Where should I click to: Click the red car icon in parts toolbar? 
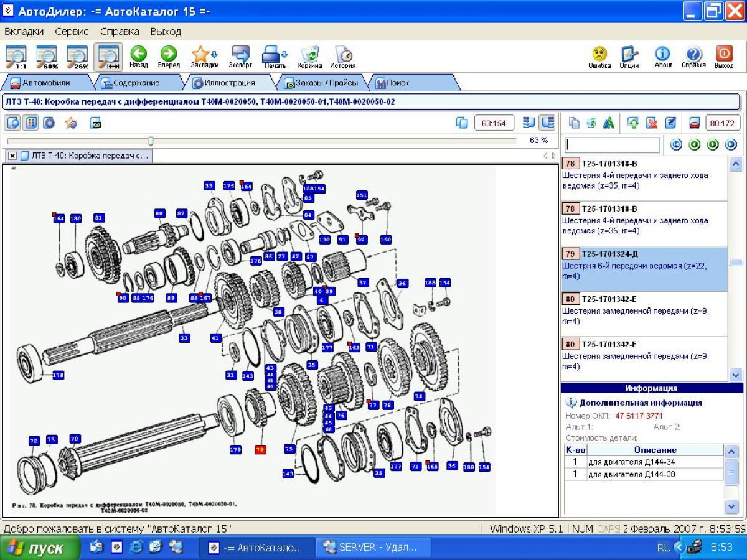[x=695, y=123]
